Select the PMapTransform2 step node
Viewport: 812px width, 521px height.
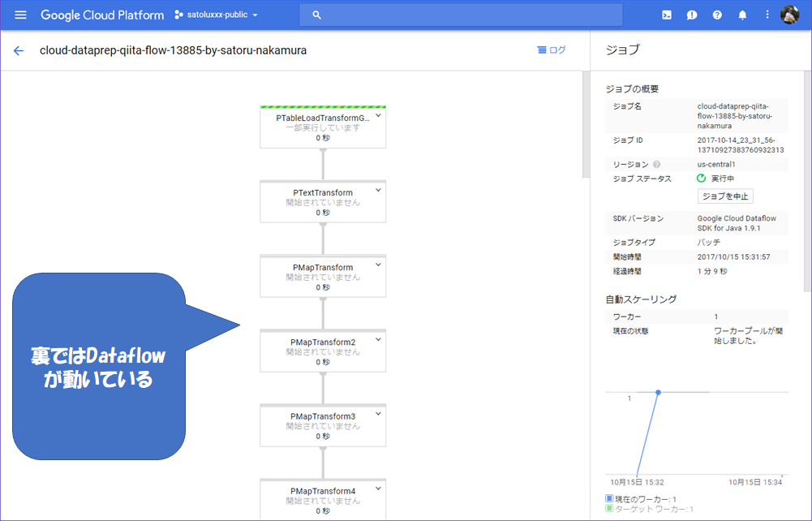323,351
